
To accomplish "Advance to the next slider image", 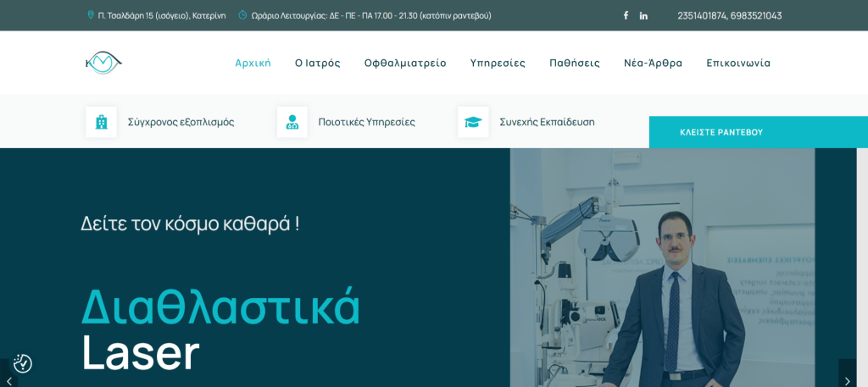I will point(847,380).
